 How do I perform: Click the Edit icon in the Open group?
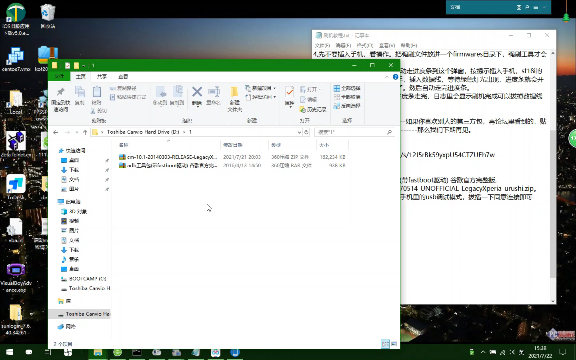309,100
